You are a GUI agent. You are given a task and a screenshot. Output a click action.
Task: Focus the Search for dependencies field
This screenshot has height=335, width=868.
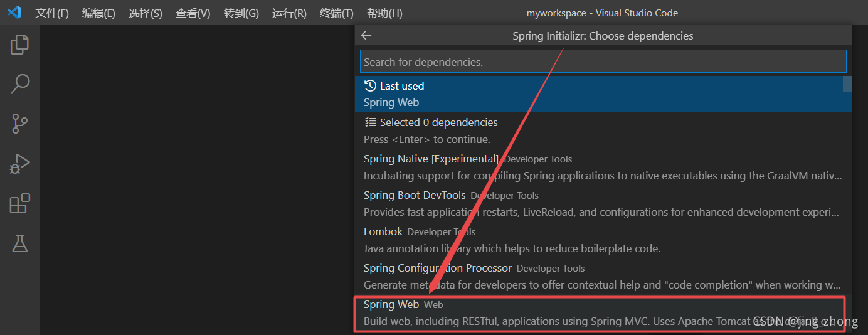[603, 62]
